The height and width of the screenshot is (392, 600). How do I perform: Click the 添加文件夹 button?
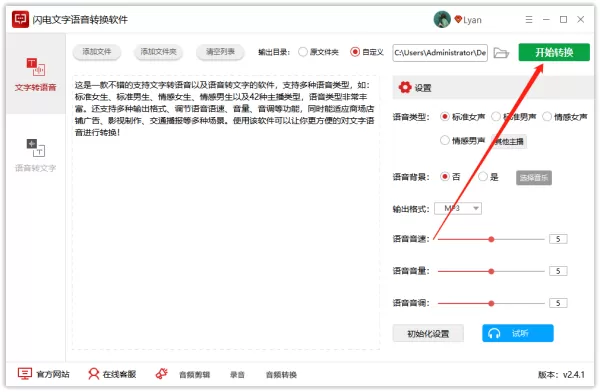coord(158,52)
